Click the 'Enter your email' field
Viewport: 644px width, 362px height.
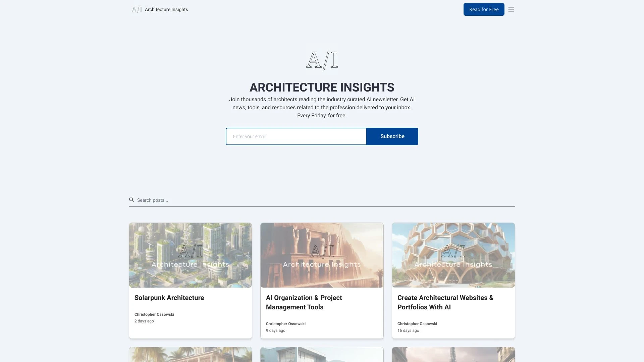point(296,136)
